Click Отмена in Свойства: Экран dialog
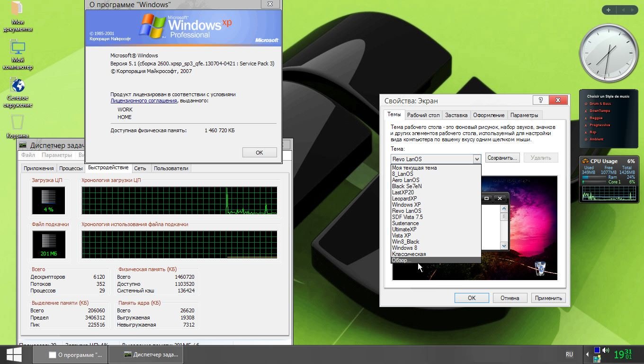Image resolution: width=644 pixels, height=364 pixels. coord(510,298)
